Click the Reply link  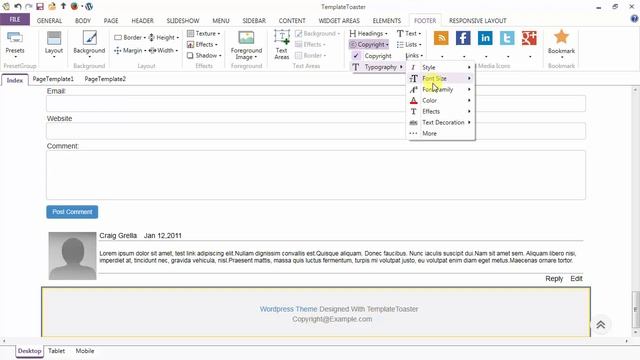point(554,279)
